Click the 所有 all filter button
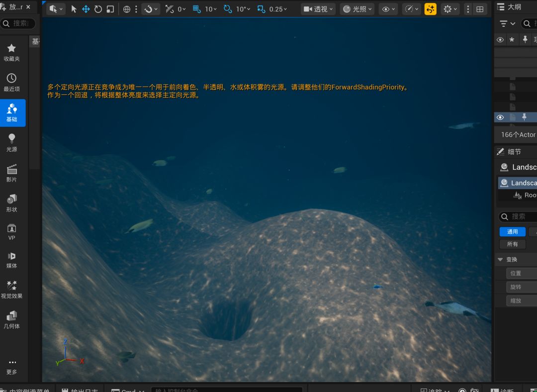The width and height of the screenshot is (537, 392). [512, 244]
